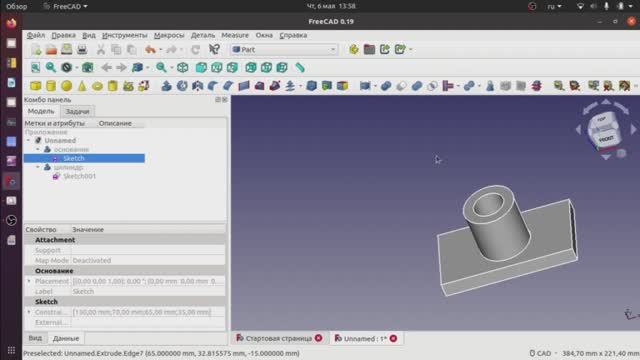The image size is (640, 360).
Task: Apply Chamfer to selected edges
Action: tap(228, 86)
